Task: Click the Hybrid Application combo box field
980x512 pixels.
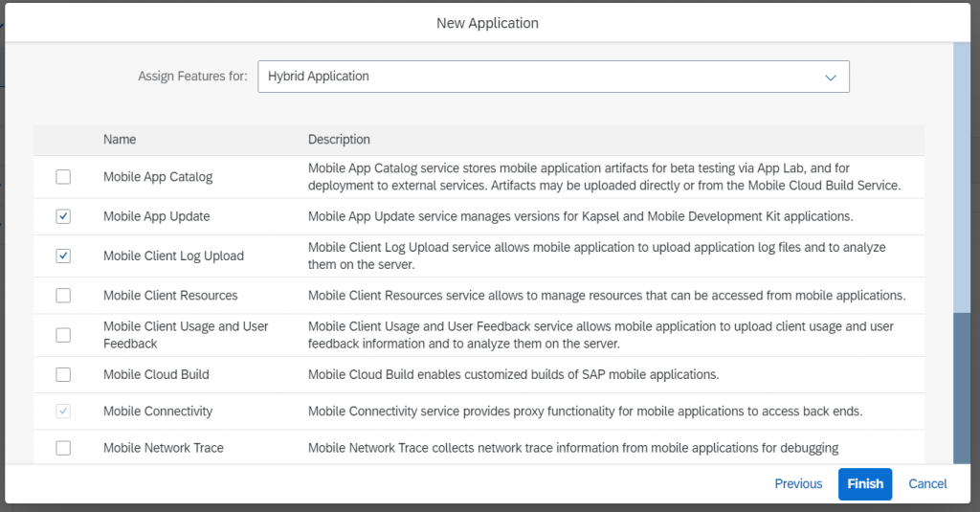Action: point(553,77)
